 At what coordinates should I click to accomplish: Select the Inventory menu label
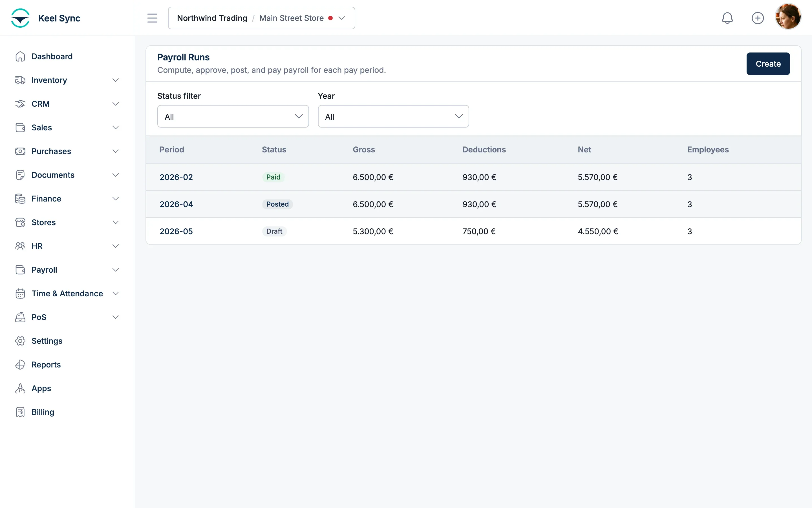pos(49,80)
